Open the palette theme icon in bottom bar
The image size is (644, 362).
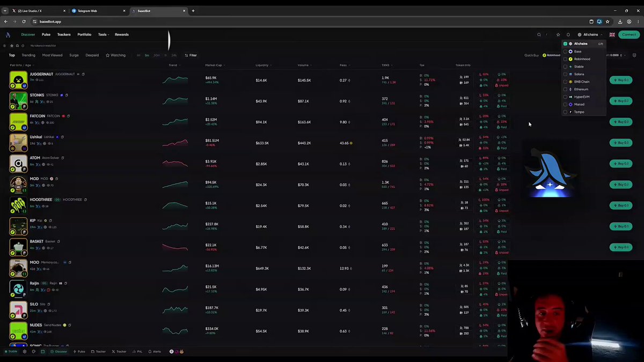33,351
